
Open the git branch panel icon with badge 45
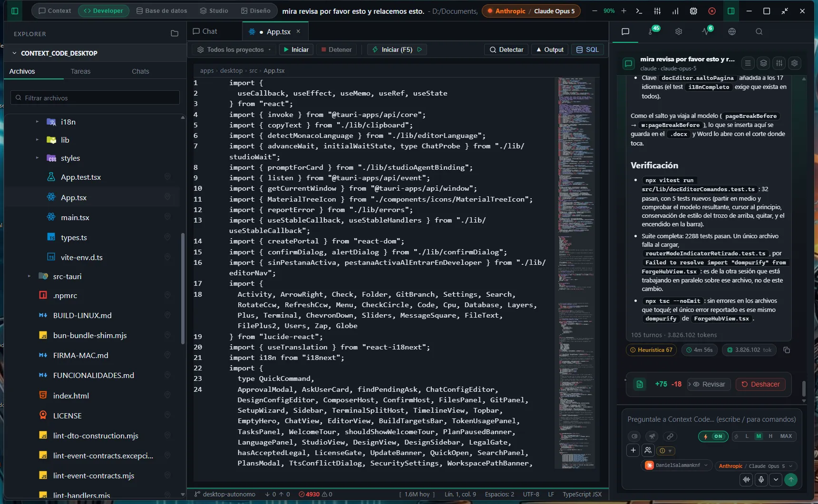pos(652,31)
